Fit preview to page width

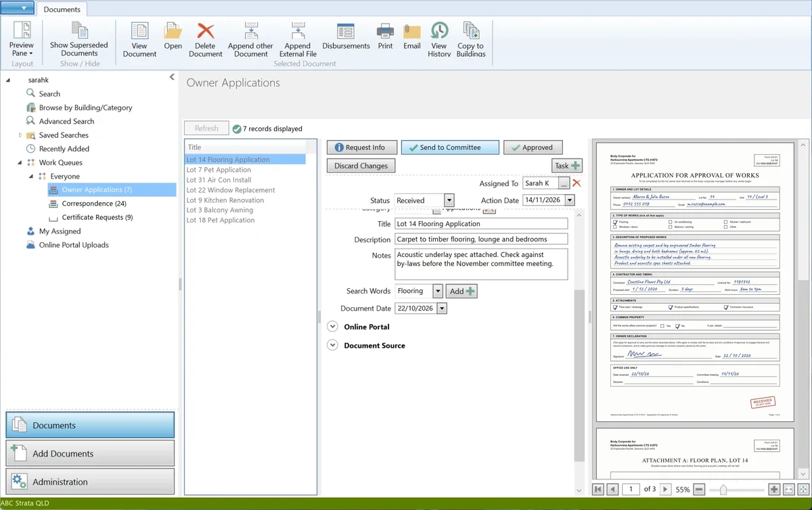coord(789,489)
